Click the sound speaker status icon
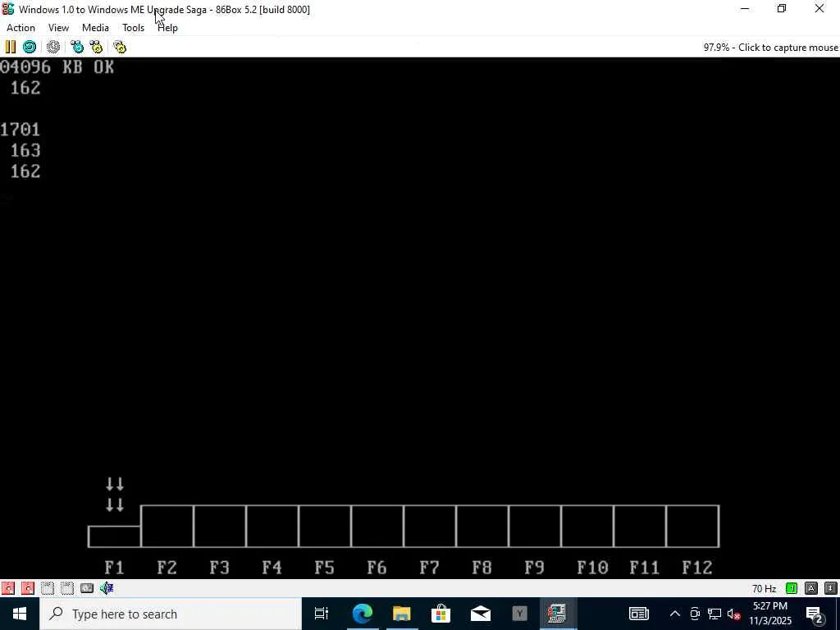The height and width of the screenshot is (630, 840). pyautogui.click(x=107, y=588)
